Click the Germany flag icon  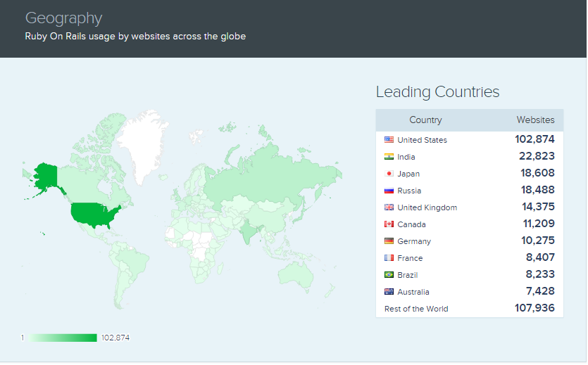click(x=389, y=241)
